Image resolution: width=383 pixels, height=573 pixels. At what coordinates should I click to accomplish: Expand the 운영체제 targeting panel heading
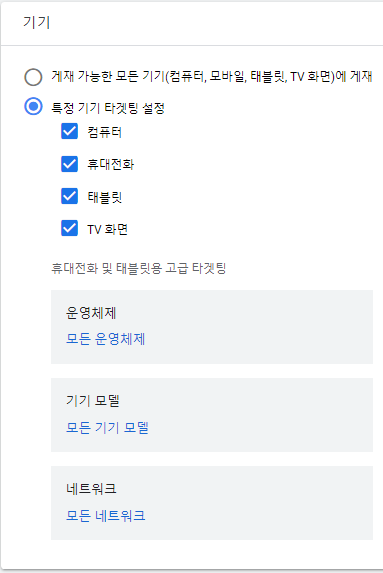(x=91, y=313)
